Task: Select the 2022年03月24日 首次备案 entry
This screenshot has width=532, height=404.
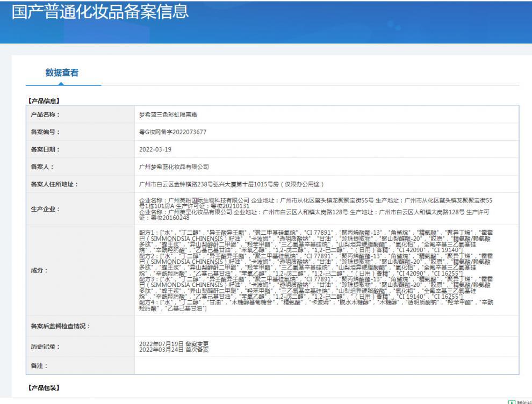Action: (x=174, y=349)
